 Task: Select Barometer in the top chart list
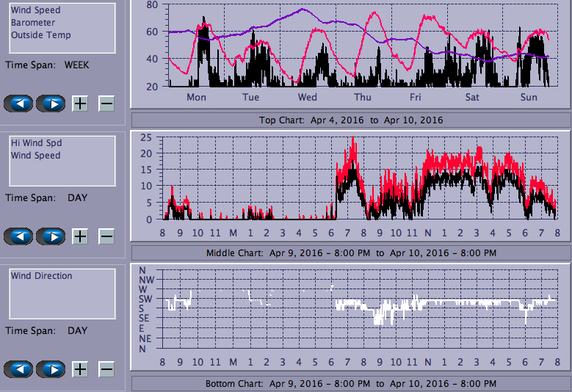32,23
